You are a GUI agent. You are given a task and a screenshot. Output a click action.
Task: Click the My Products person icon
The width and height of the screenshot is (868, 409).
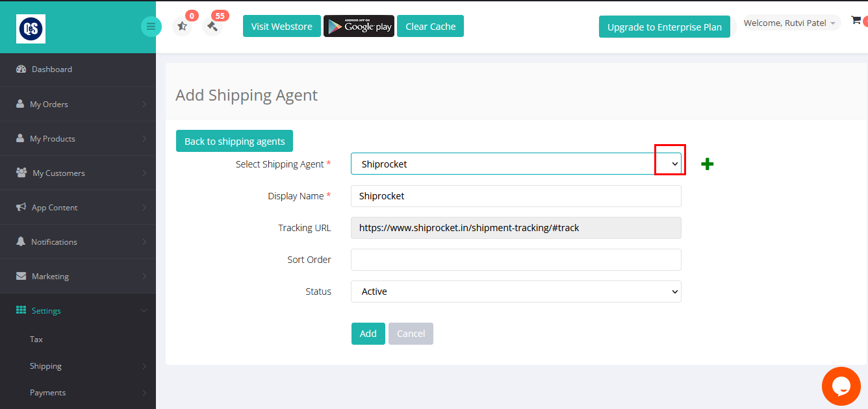click(x=20, y=138)
